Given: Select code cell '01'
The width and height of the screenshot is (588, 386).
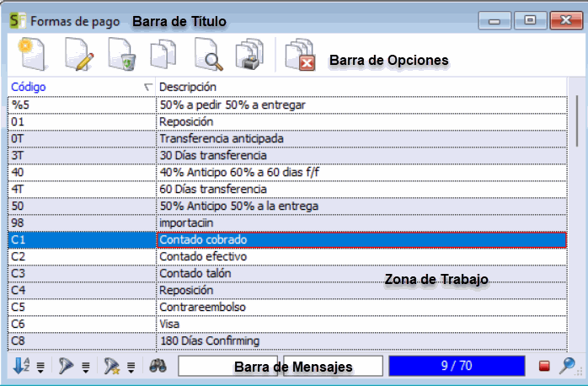Looking at the screenshot, I should pos(82,122).
